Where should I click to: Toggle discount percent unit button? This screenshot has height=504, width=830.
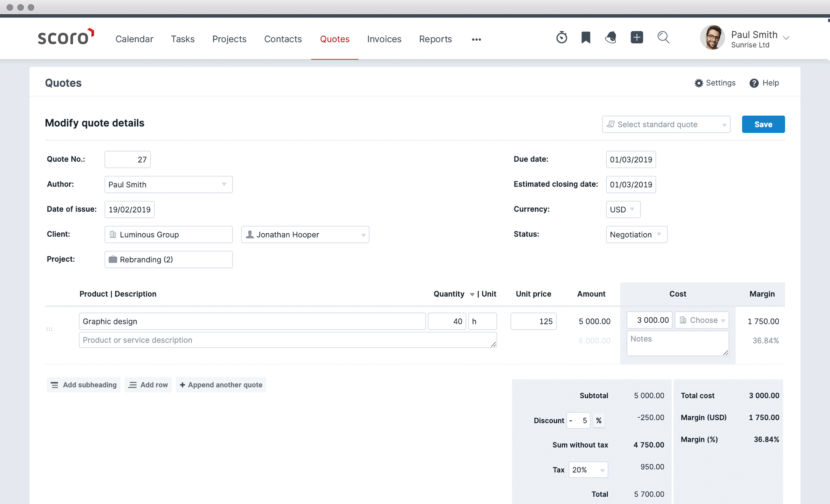point(599,421)
